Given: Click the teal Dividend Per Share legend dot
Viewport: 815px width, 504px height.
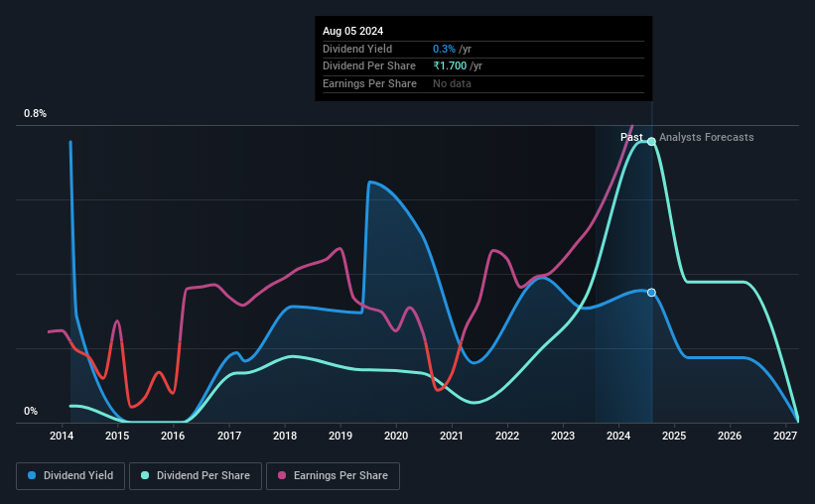Looking at the screenshot, I should coord(145,475).
